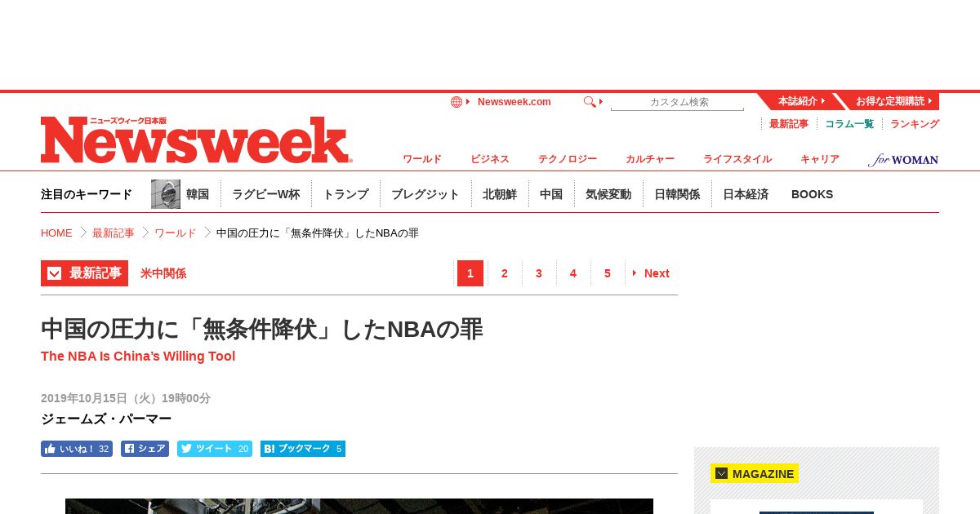
Task: Open the ランキング link
Action: pyautogui.click(x=915, y=124)
